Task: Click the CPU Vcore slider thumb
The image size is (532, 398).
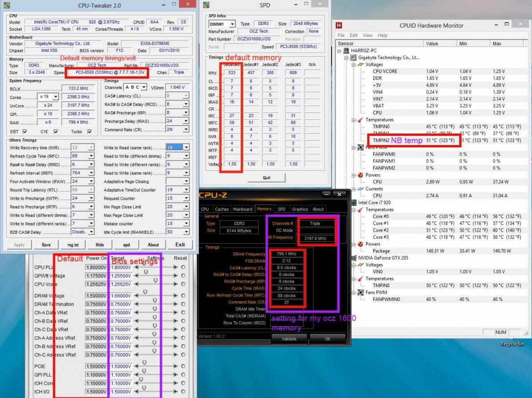Action: pyautogui.click(x=156, y=281)
